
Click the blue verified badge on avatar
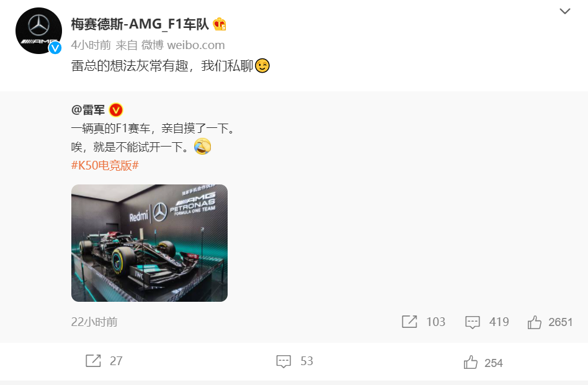[55, 48]
